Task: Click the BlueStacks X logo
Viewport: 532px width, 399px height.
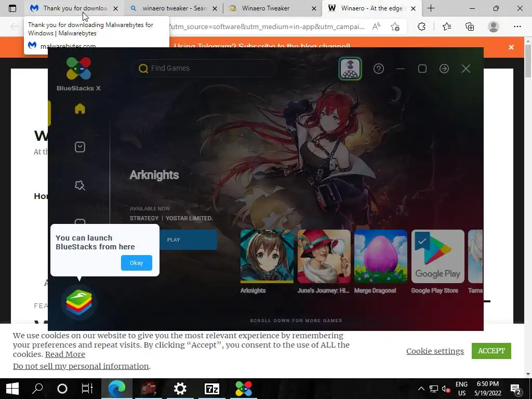Action: 78,74
